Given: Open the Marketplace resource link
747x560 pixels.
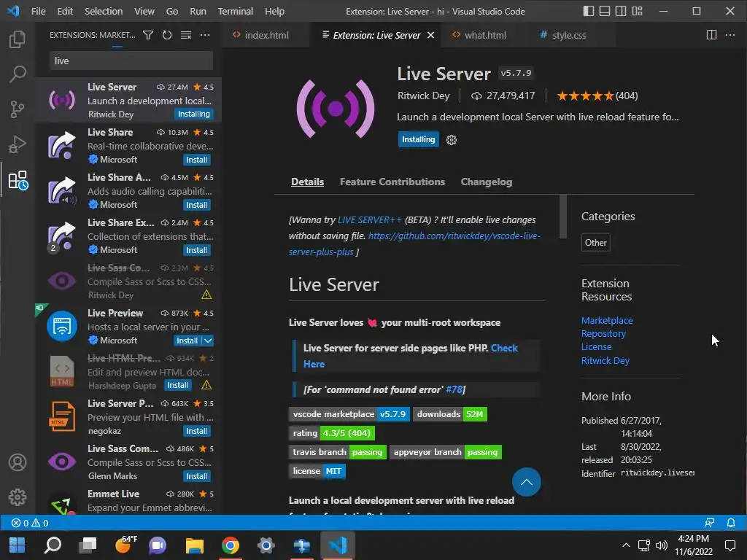Looking at the screenshot, I should (607, 321).
